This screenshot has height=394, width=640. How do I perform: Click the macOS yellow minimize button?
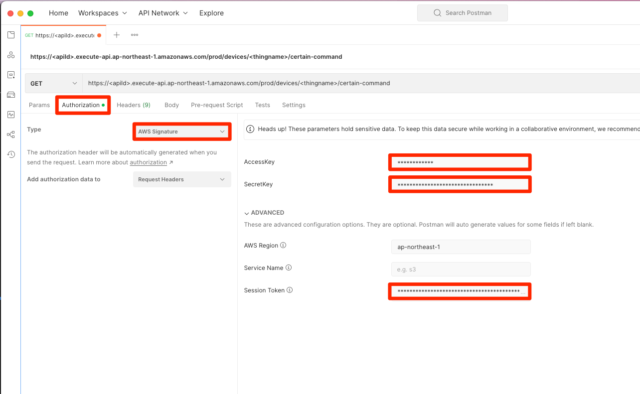(x=20, y=13)
